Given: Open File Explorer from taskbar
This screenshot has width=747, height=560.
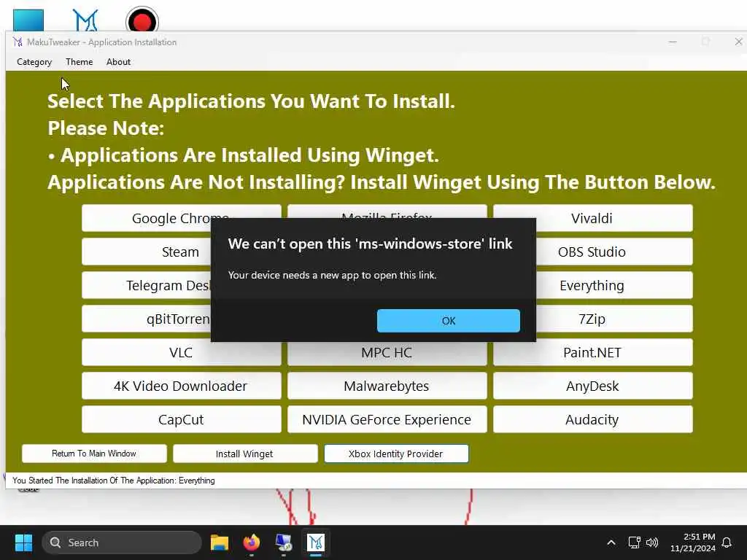Looking at the screenshot, I should 220,542.
